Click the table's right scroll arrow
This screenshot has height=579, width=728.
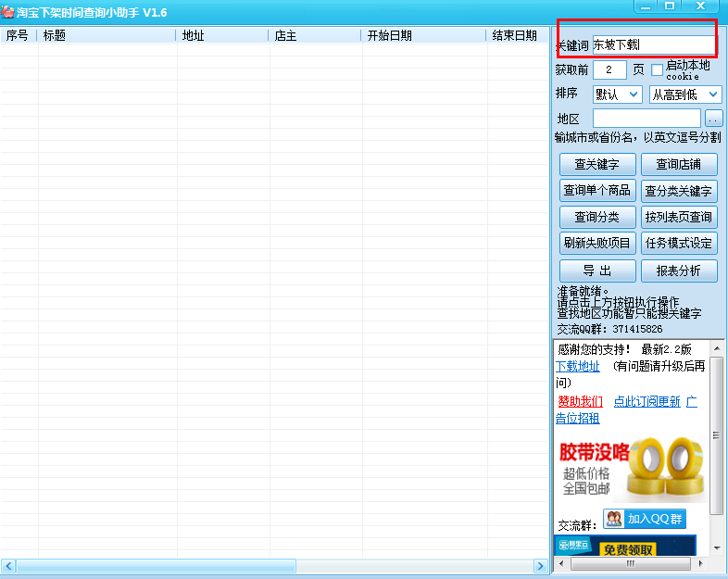pos(540,566)
